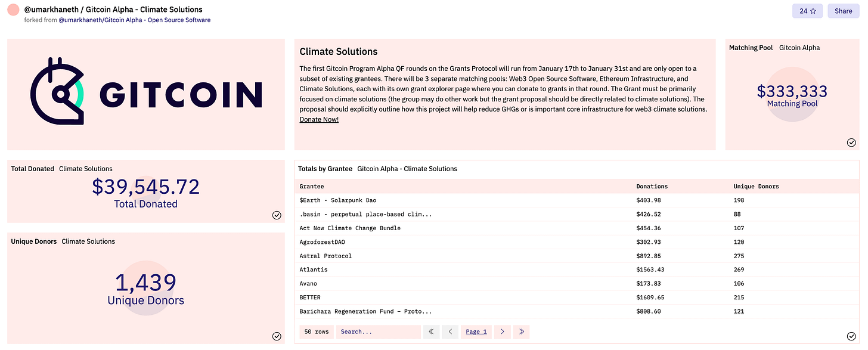The image size is (868, 350).
Task: Click the $39,545.72 Total Donated figure
Action: tap(146, 187)
